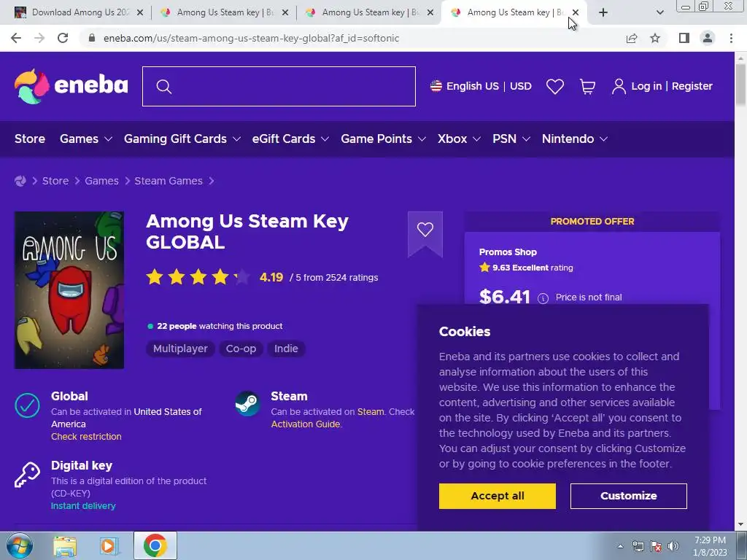Click the Global checkmark icon
Viewport: 747px width, 560px height.
(x=27, y=405)
